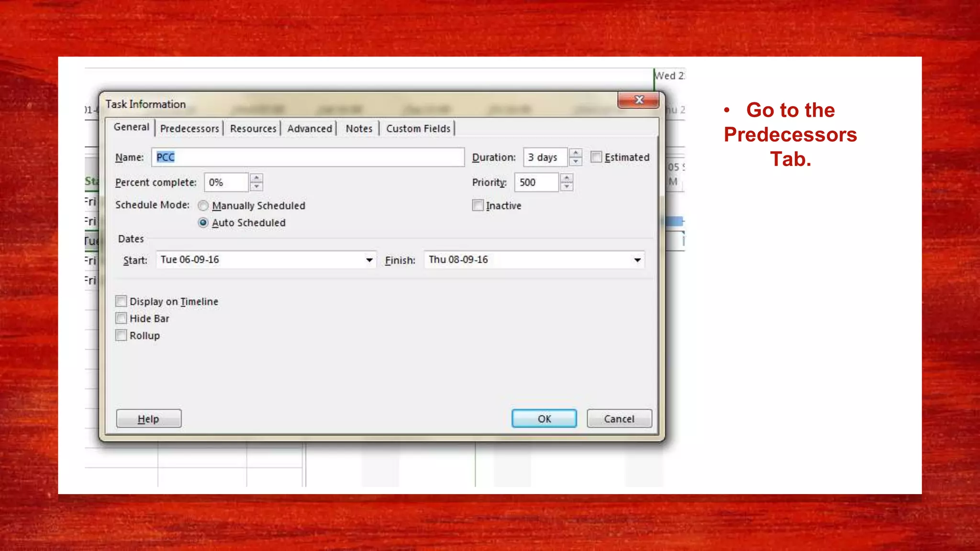This screenshot has width=980, height=551.
Task: Click the Name input field containing PCC
Action: click(308, 157)
